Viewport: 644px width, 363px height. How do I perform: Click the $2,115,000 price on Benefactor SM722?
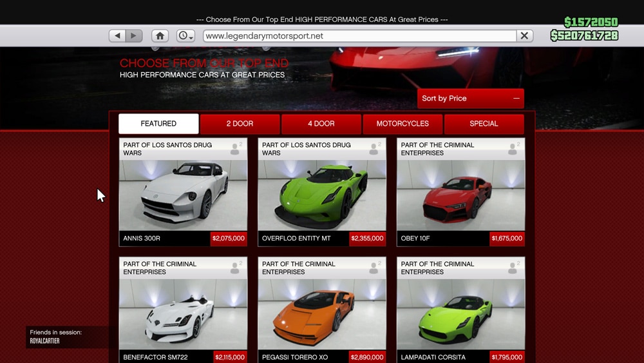[230, 357]
